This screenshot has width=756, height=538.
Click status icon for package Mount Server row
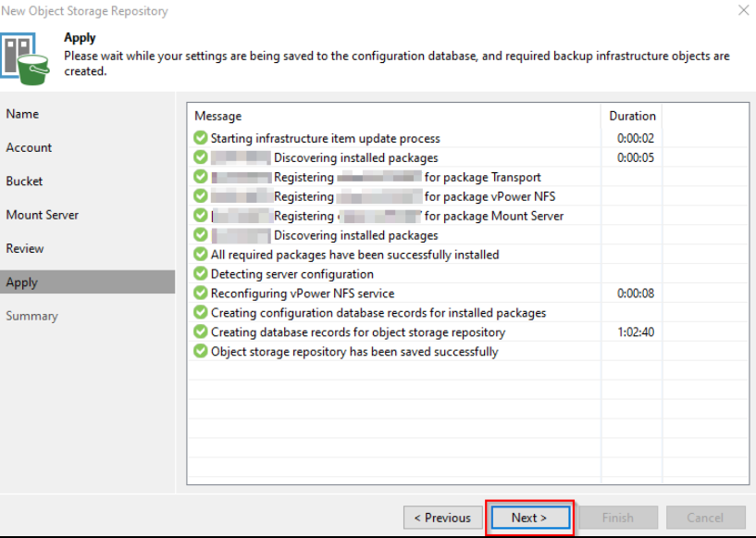point(201,216)
